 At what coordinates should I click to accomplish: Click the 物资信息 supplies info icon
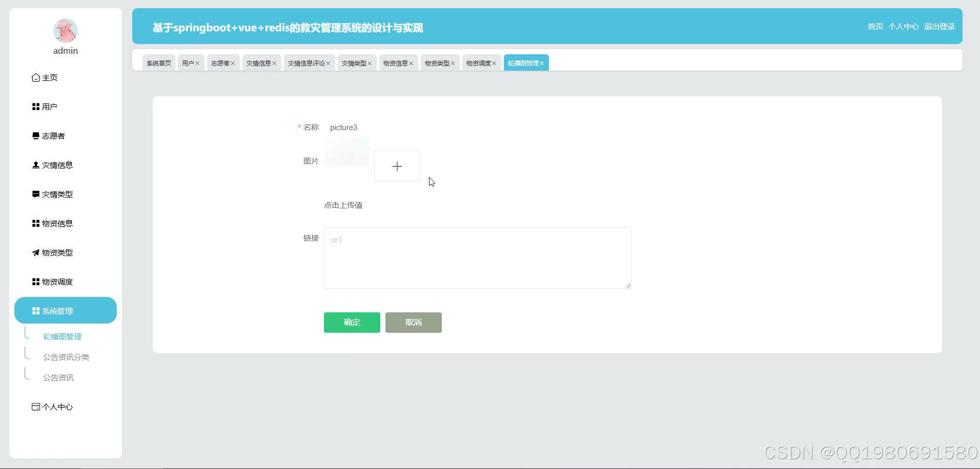coord(35,223)
